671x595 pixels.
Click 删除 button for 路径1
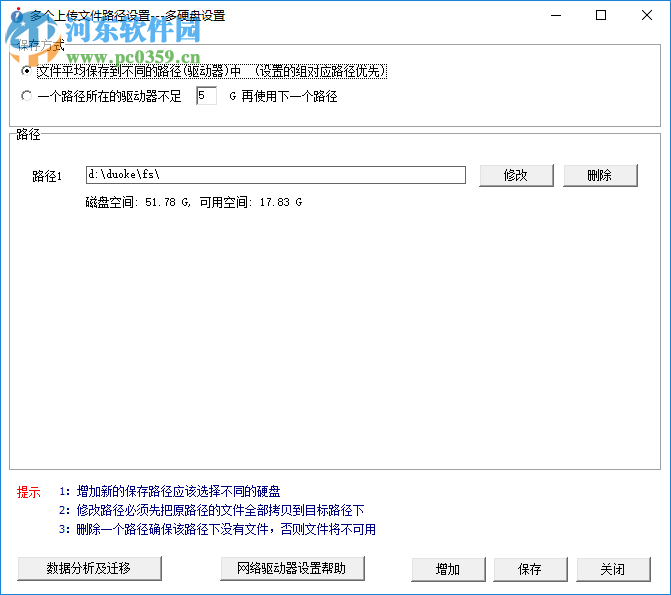click(600, 176)
